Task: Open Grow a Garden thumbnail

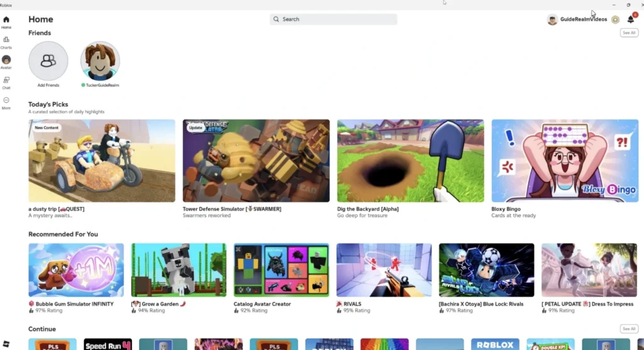Action: pyautogui.click(x=179, y=270)
